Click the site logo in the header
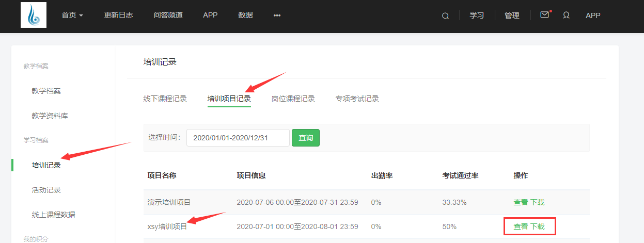 click(x=34, y=15)
